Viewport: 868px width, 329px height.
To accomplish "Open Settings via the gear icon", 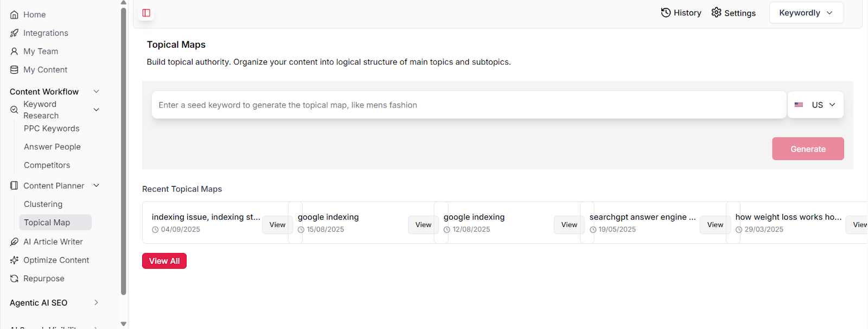I will point(716,12).
